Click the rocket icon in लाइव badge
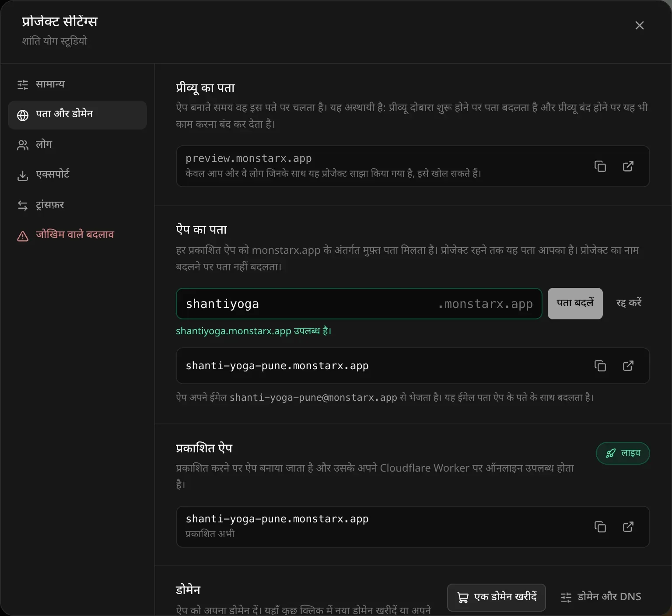The height and width of the screenshot is (616, 672). point(611,453)
